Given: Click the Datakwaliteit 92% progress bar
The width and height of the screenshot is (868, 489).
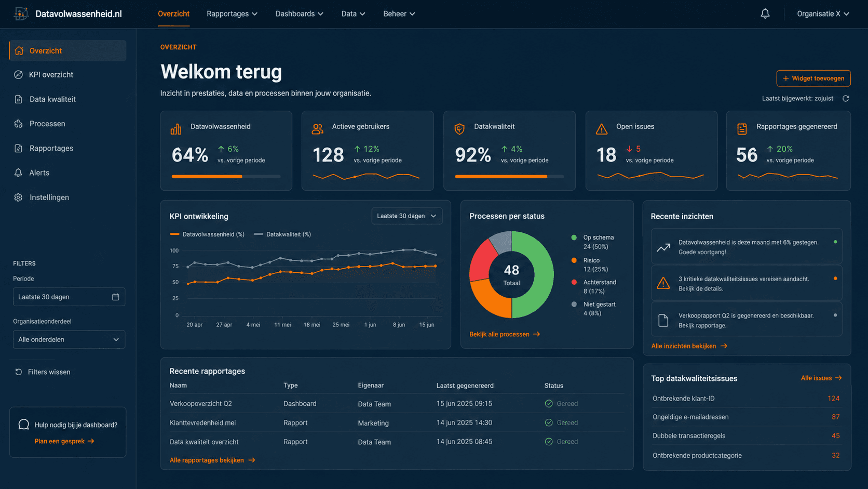Looking at the screenshot, I should (x=509, y=177).
